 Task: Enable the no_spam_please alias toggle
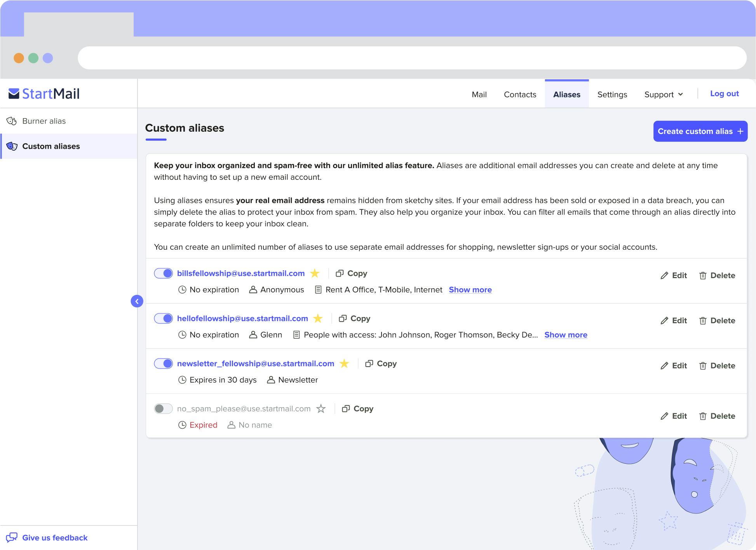click(x=164, y=409)
